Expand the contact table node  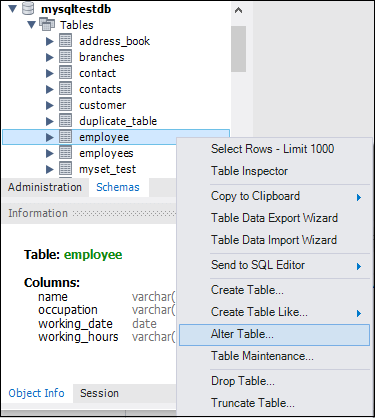pyautogui.click(x=50, y=73)
